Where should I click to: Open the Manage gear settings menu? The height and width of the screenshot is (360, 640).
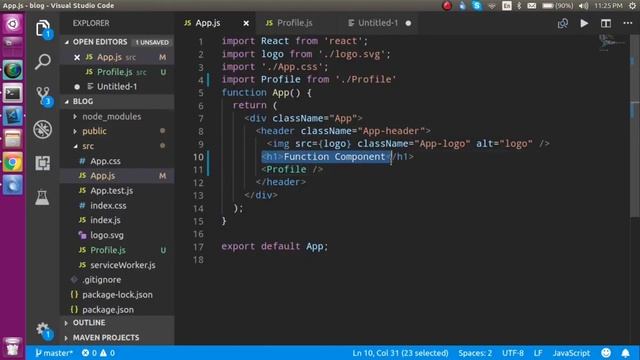click(42, 330)
